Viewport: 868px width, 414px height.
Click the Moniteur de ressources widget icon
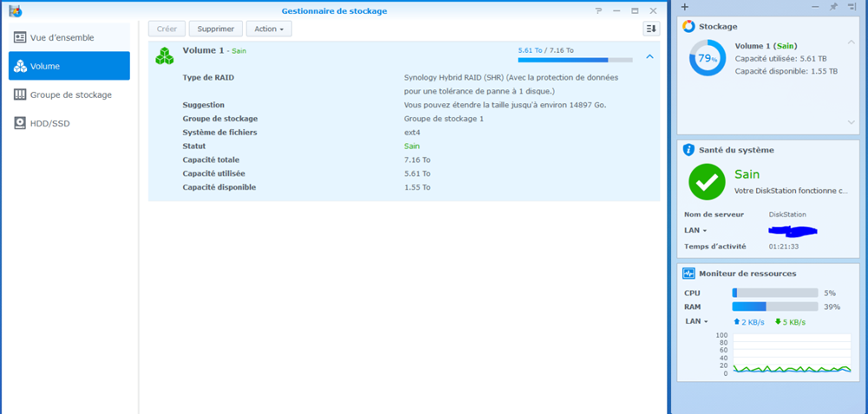click(x=689, y=273)
